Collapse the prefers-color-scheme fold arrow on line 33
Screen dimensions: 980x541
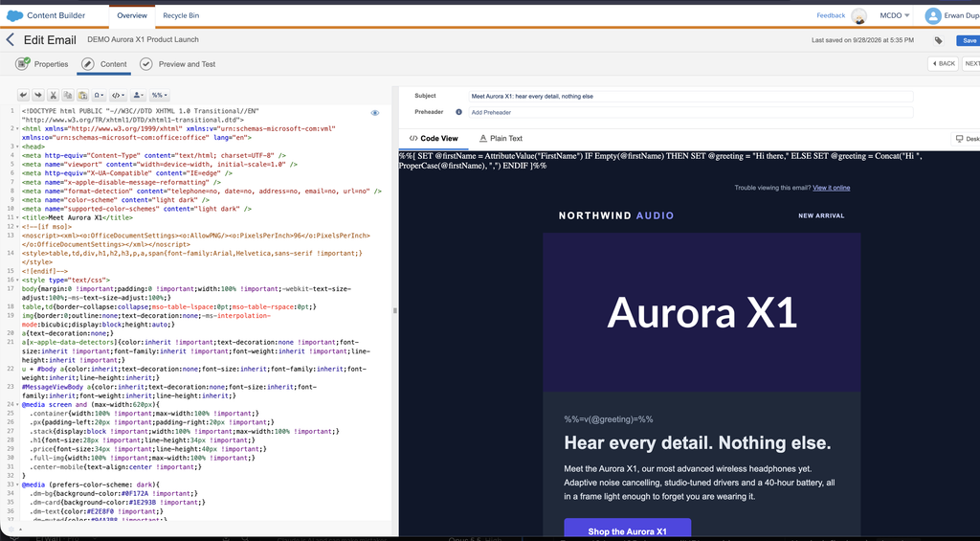point(17,485)
